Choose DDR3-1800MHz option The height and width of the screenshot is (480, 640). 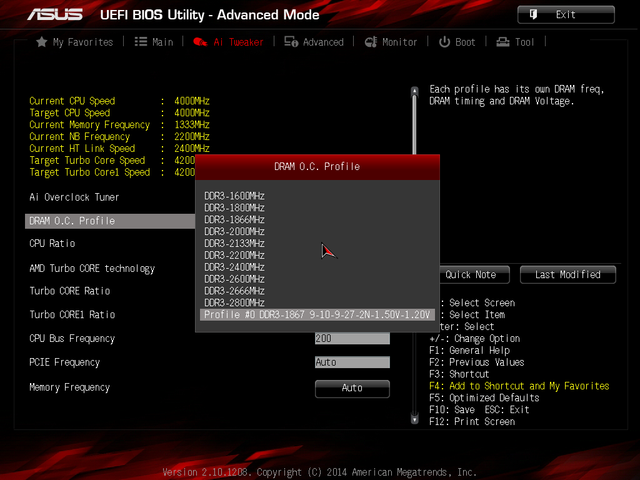[x=234, y=208]
